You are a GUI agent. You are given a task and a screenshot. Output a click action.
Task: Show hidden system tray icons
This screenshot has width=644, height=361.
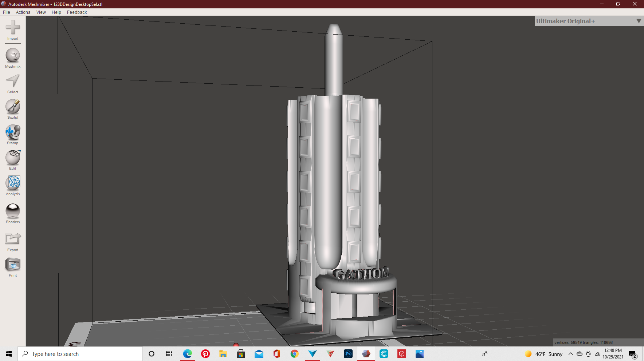coord(571,354)
